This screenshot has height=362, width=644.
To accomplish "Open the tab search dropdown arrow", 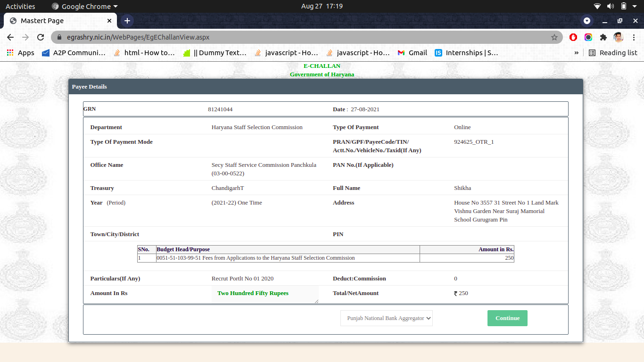I will click(587, 21).
